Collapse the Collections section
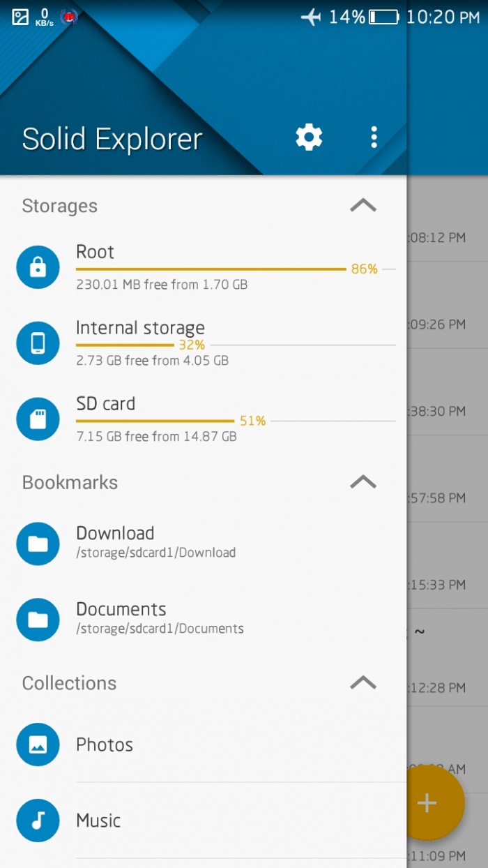Image resolution: width=488 pixels, height=868 pixels. [x=363, y=683]
